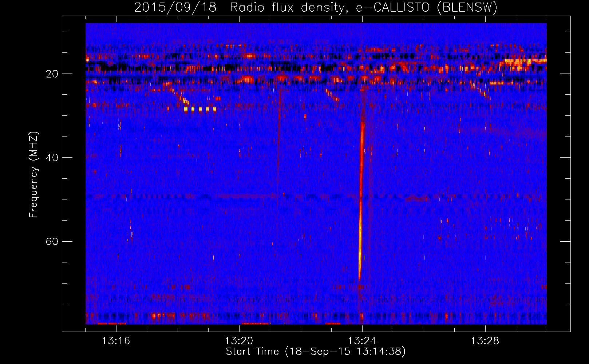
Task: Click the 'Start Time (18-Sep-15 13:14:38)' label
Action: point(316,352)
